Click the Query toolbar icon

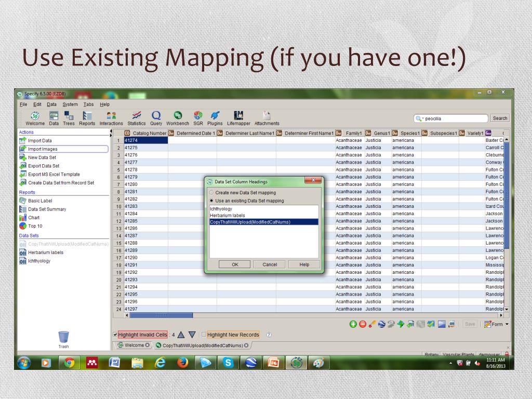click(156, 117)
